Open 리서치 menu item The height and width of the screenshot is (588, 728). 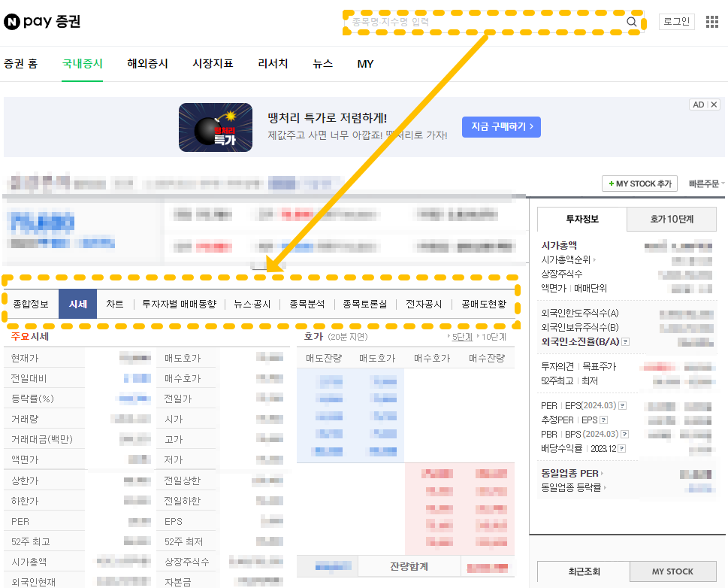pos(273,64)
